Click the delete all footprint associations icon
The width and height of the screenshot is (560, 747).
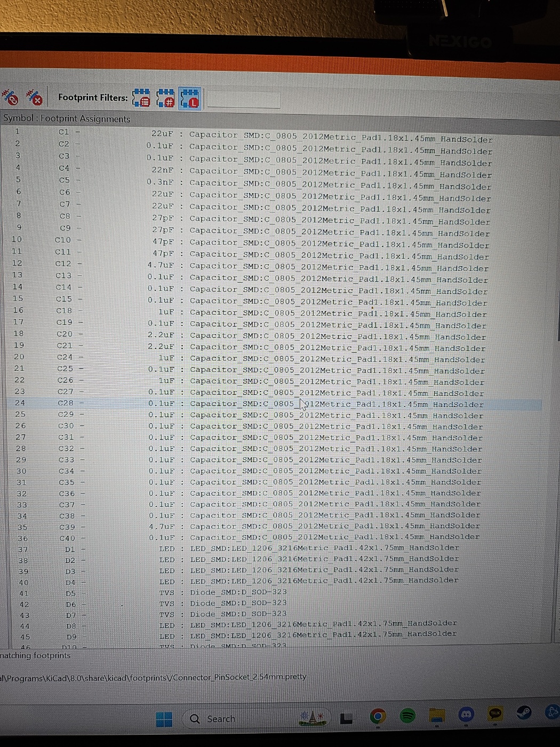click(35, 98)
